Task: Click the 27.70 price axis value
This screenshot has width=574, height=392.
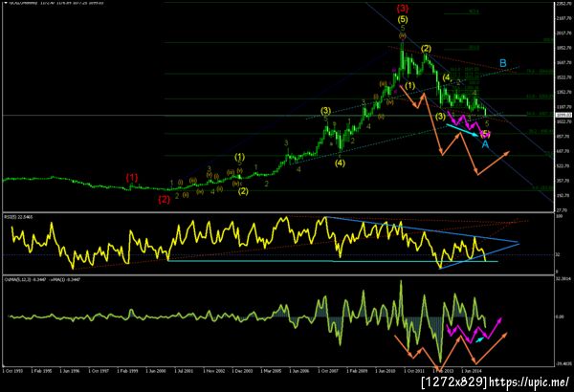Action: coord(563,210)
